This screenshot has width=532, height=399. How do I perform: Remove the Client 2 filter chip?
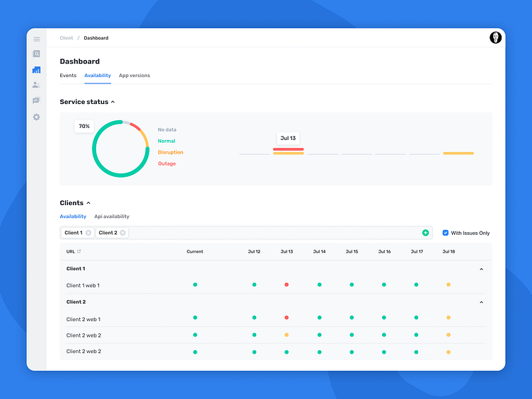point(123,233)
